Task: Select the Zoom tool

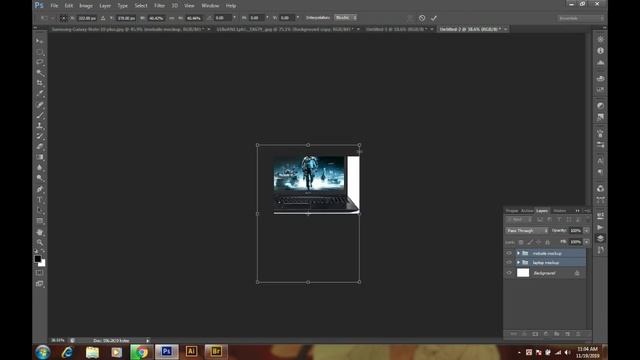Action: 40,242
